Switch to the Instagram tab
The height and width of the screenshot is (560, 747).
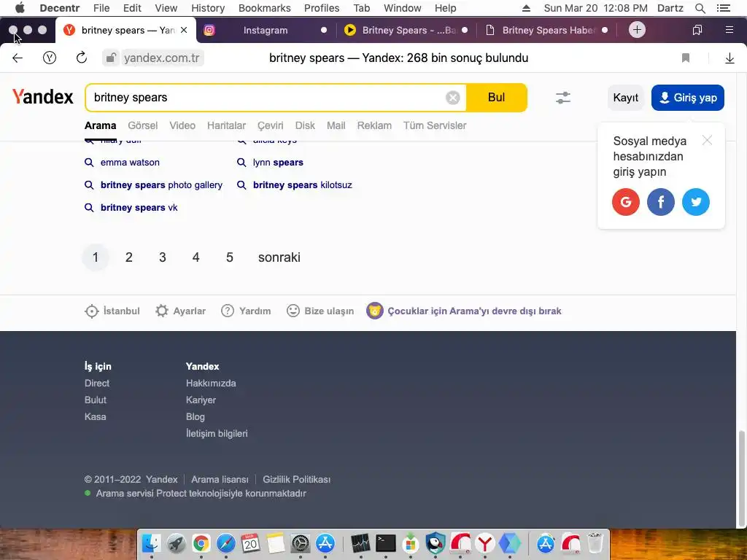266,30
